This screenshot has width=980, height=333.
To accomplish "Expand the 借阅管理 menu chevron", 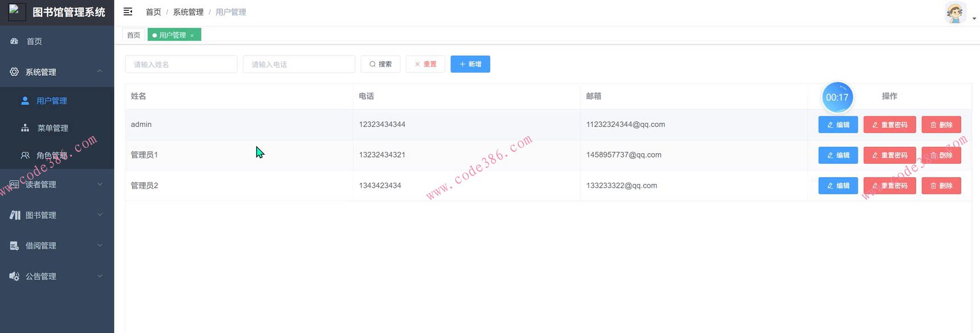I will click(100, 245).
